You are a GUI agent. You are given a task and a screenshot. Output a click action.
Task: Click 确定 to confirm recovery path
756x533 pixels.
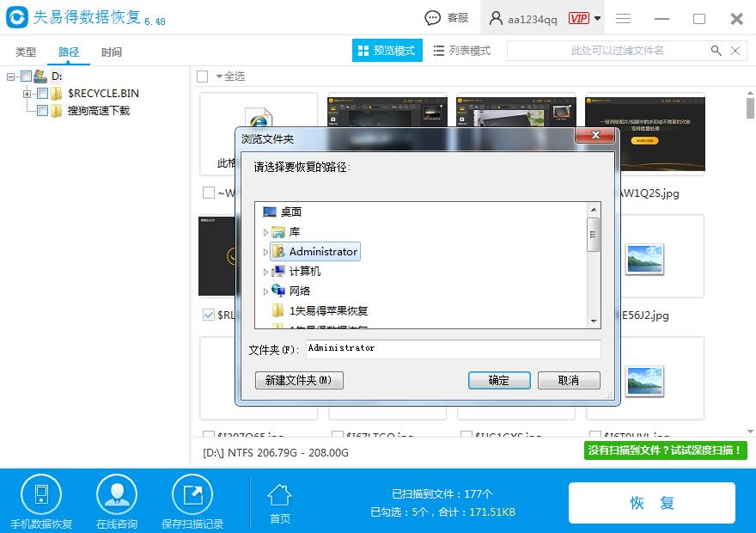[499, 380]
